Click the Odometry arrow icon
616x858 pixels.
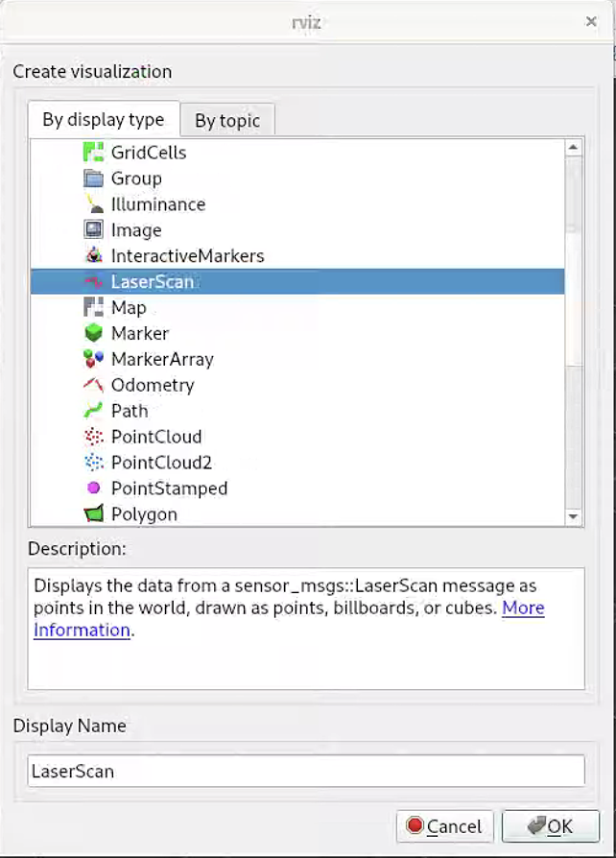[93, 386]
